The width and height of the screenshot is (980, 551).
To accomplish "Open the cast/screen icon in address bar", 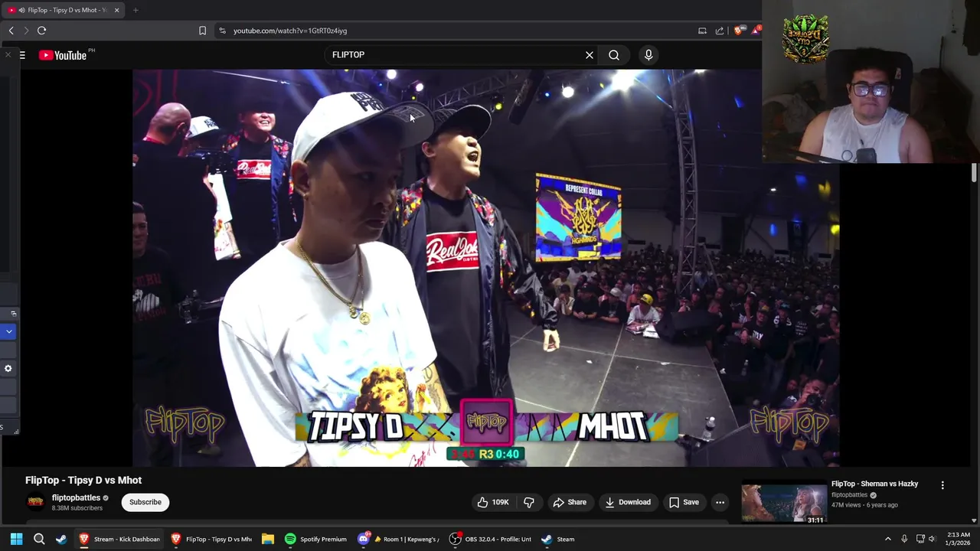I will pos(702,31).
